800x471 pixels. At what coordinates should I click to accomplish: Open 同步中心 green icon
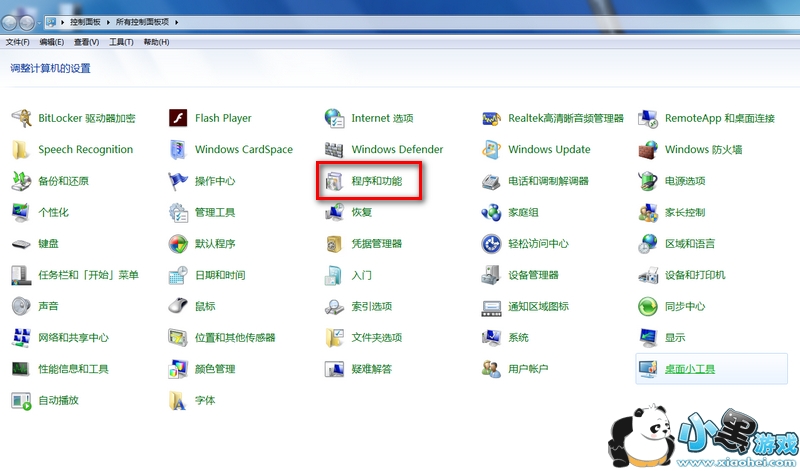pyautogui.click(x=648, y=307)
